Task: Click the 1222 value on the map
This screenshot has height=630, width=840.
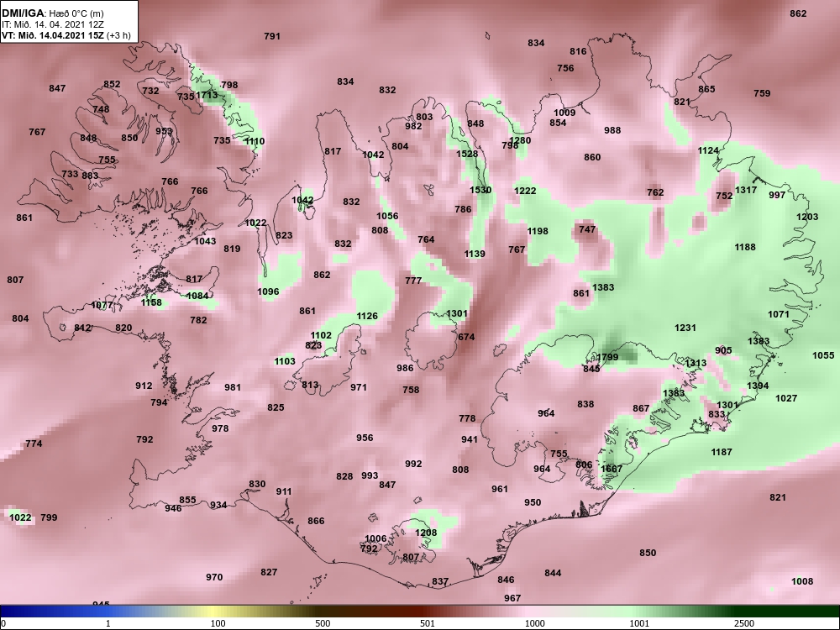Action: (525, 191)
